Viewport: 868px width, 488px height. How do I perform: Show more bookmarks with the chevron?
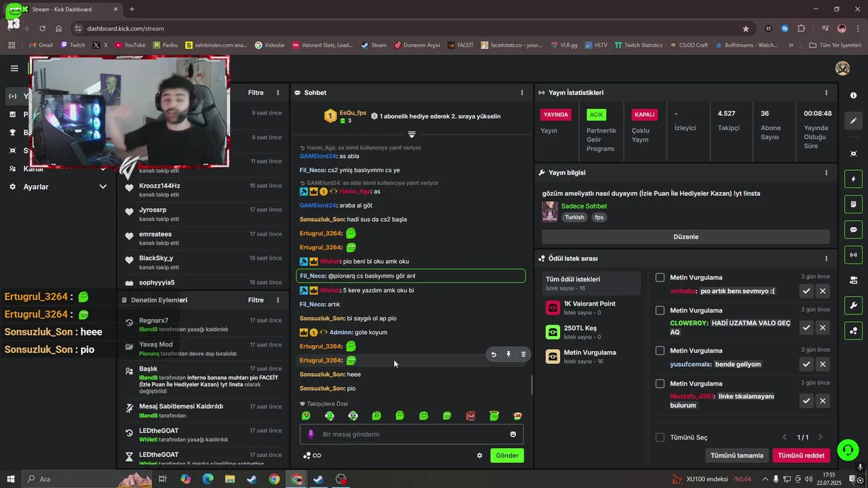791,45
